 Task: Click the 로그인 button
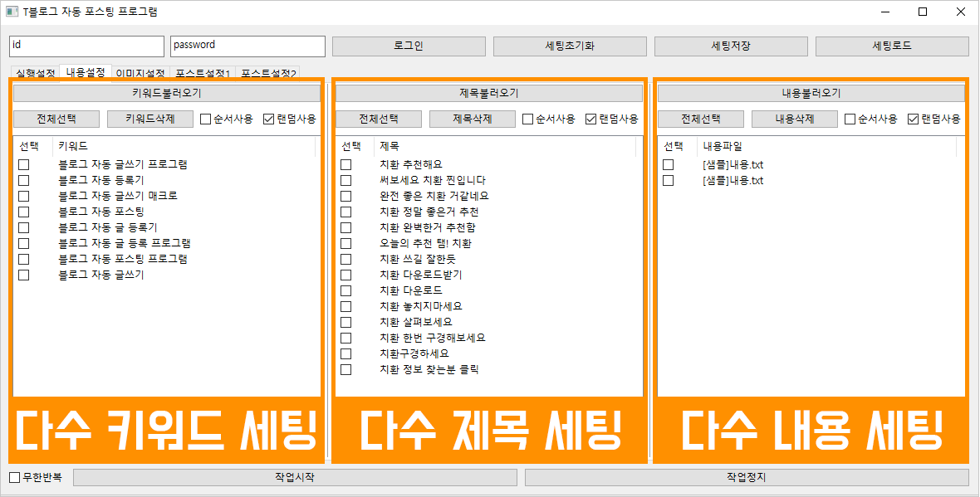click(408, 46)
